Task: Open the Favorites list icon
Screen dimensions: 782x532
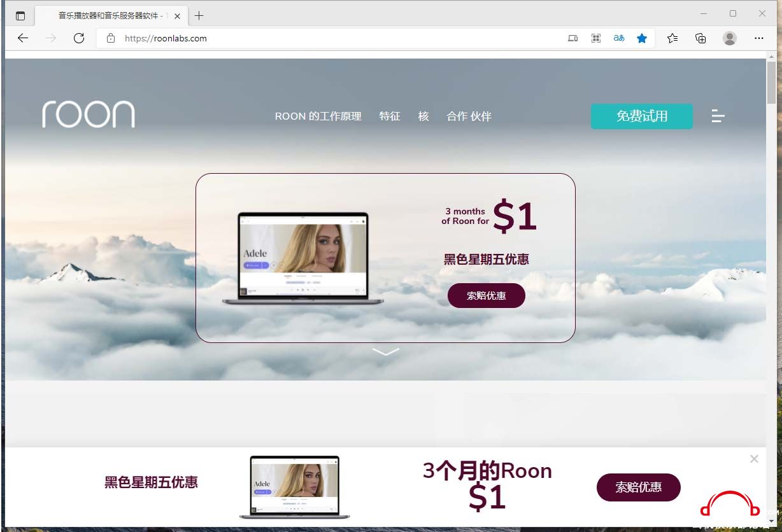Action: (x=672, y=38)
